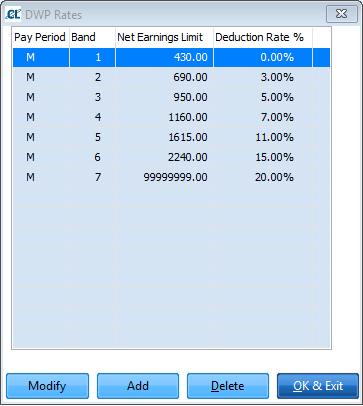The width and height of the screenshot is (363, 406).
Task: Click the Net Earnings Limit header
Action: 164,37
